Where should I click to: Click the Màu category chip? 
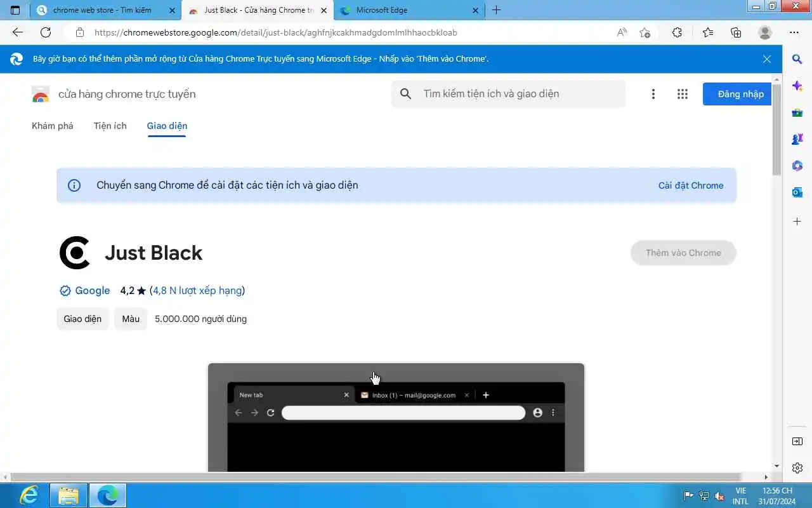[131, 319]
